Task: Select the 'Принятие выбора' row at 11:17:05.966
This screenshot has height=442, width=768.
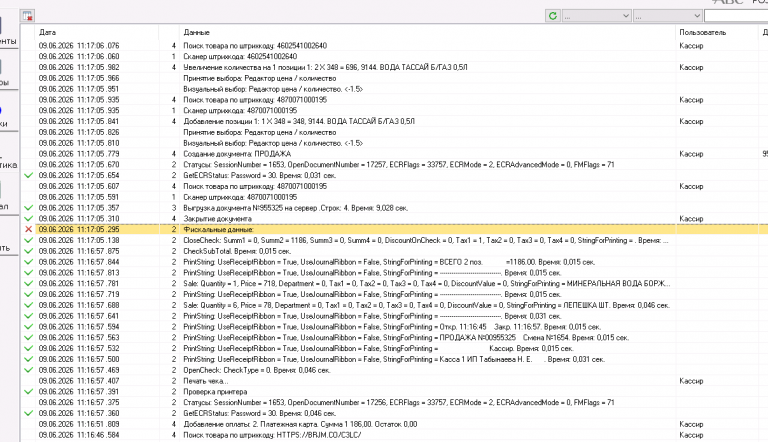Action: point(260,78)
